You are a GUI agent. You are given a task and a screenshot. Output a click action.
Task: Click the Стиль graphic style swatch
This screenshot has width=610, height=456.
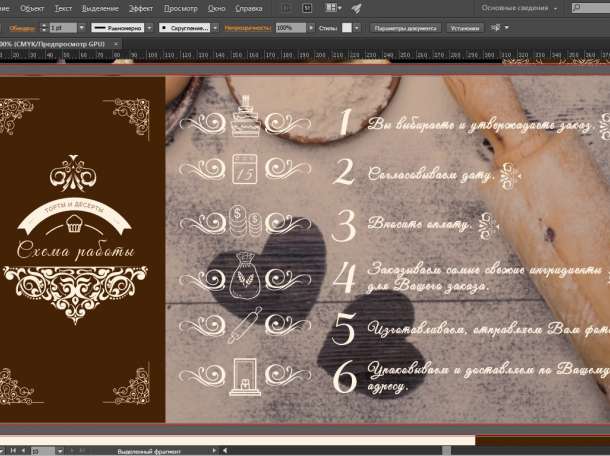point(347,27)
